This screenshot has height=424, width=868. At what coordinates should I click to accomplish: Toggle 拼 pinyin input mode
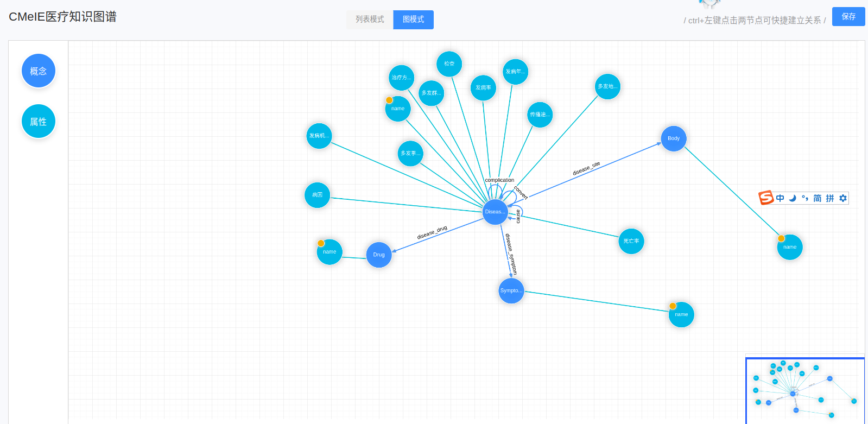pyautogui.click(x=830, y=198)
